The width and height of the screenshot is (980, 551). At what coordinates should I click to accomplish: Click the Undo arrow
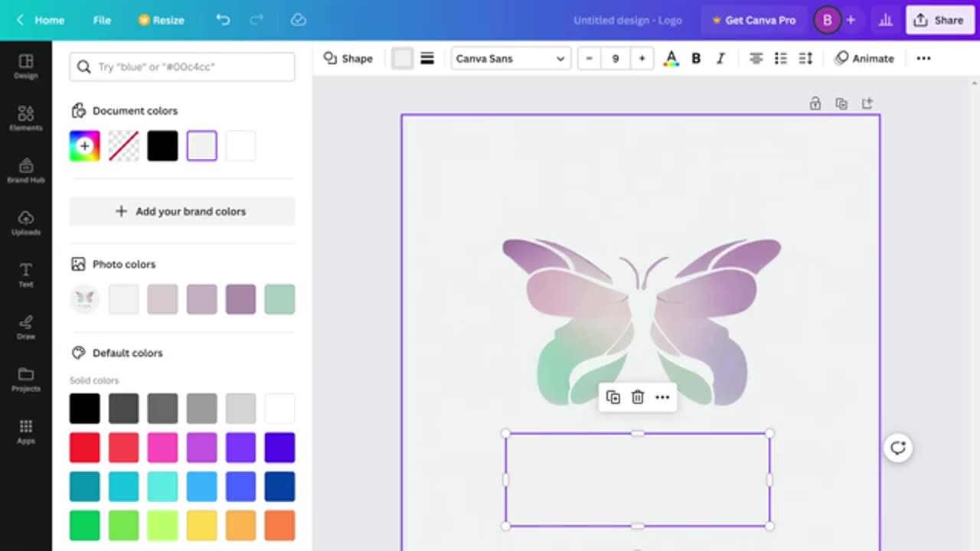[x=223, y=20]
